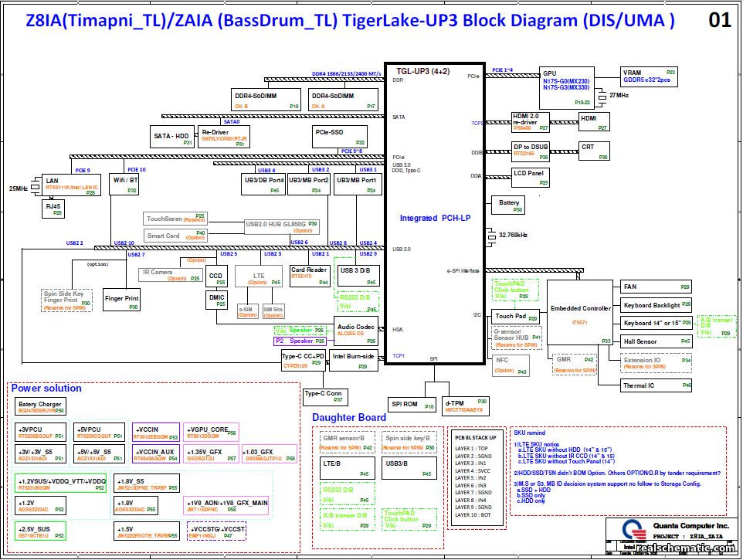This screenshot has width=743, height=560.
Task: Click the Keyboard 14" or 15" block
Action: click(656, 323)
